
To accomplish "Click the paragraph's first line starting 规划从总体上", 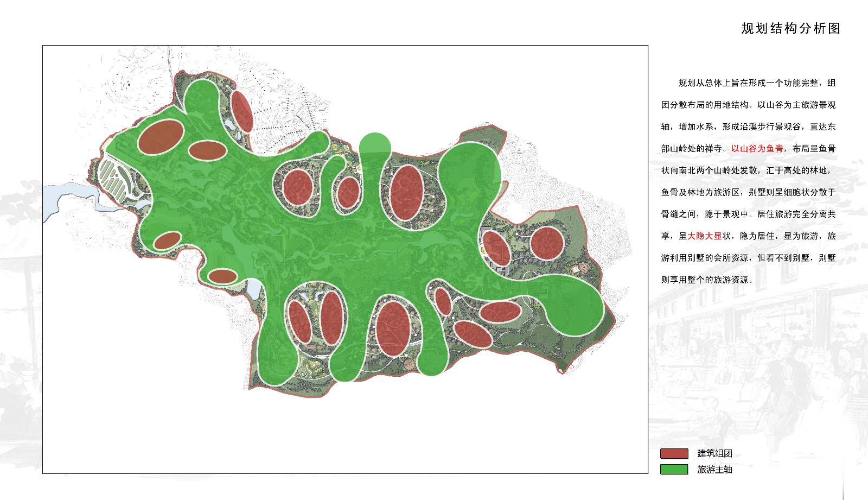I will (x=756, y=83).
